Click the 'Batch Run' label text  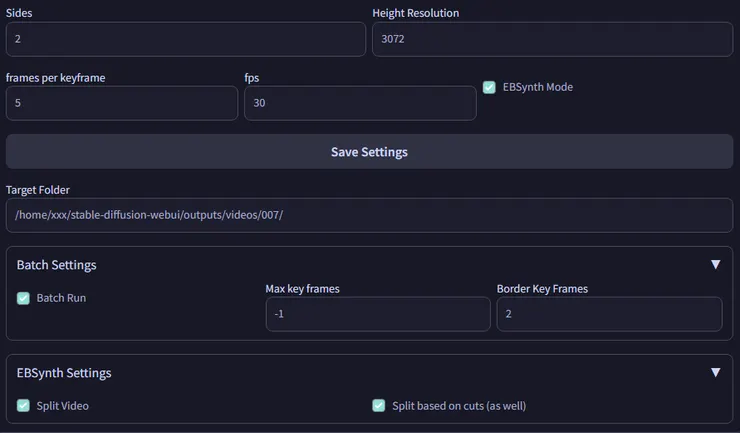(61, 298)
